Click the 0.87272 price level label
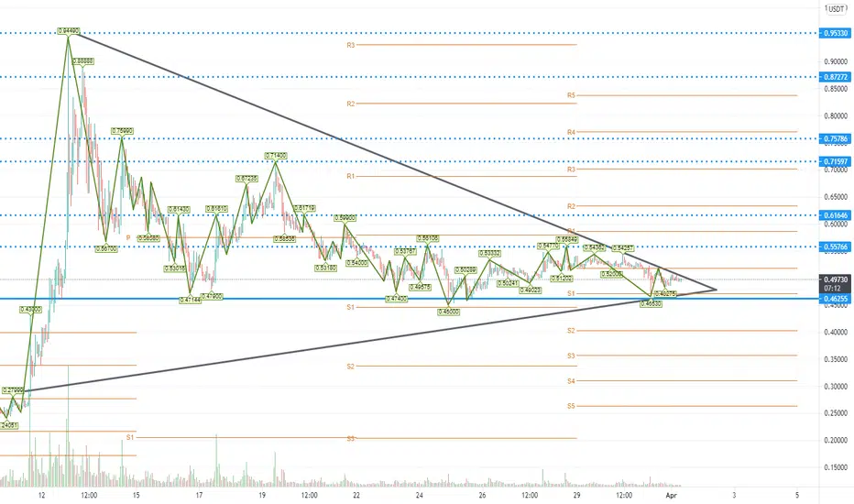Screen dimensions: 854x504 pos(835,77)
